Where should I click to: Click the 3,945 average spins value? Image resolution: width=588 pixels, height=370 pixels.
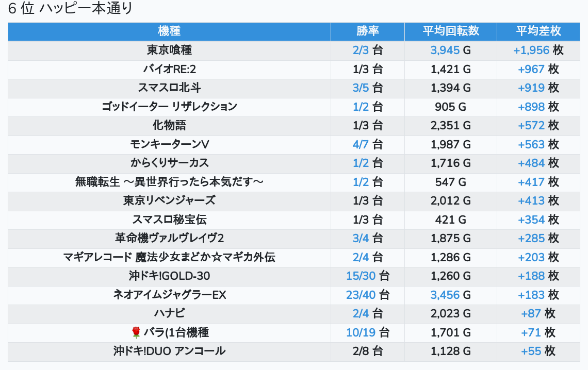(444, 51)
